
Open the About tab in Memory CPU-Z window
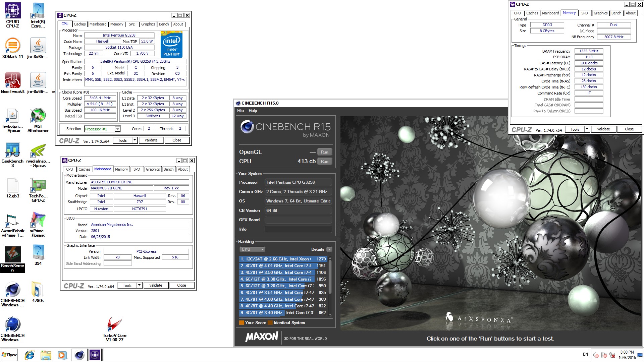click(631, 13)
